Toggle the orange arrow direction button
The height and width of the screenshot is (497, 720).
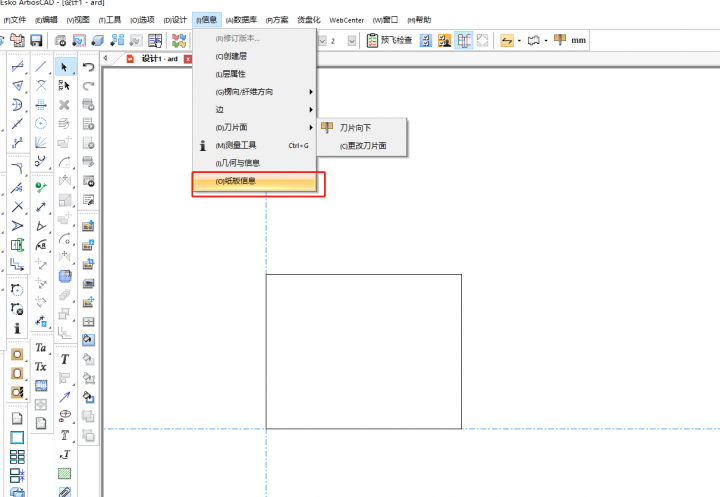coord(507,41)
